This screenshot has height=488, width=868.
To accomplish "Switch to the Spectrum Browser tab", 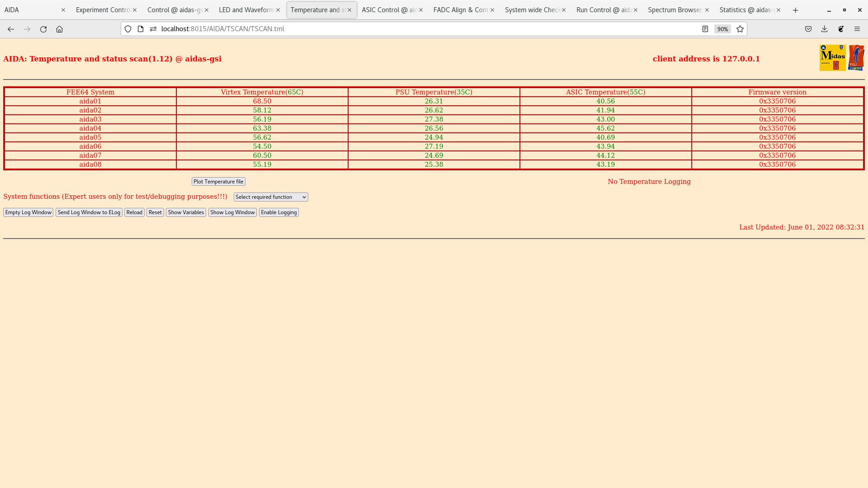I will (675, 10).
